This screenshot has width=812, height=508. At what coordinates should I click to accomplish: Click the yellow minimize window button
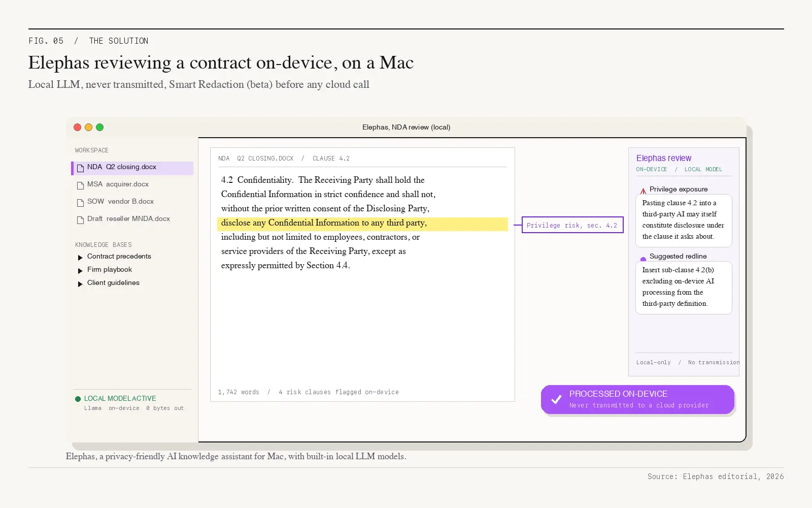[88, 128]
